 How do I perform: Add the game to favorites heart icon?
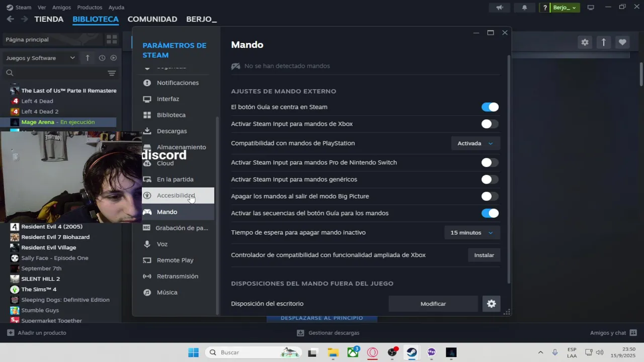(x=622, y=42)
